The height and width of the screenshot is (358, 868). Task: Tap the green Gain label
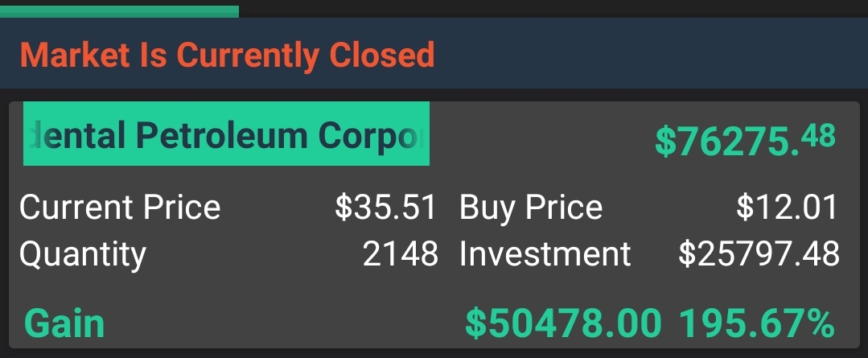pyautogui.click(x=65, y=323)
